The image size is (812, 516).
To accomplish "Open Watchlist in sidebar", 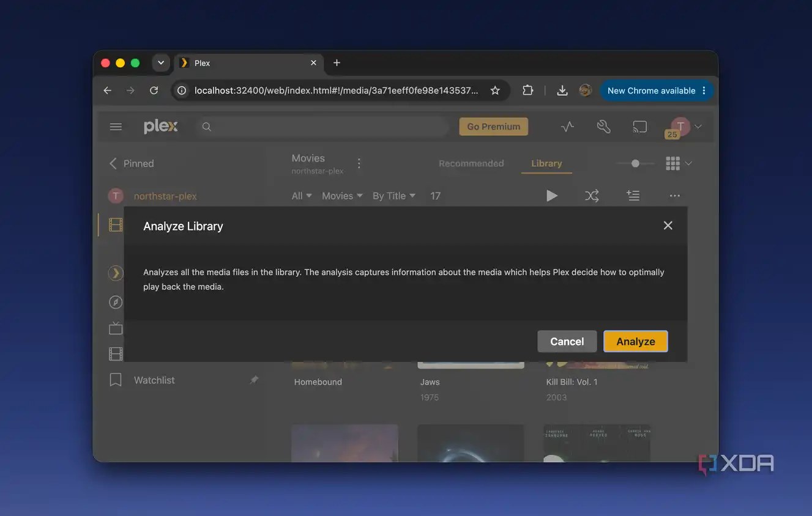I will pyautogui.click(x=154, y=380).
